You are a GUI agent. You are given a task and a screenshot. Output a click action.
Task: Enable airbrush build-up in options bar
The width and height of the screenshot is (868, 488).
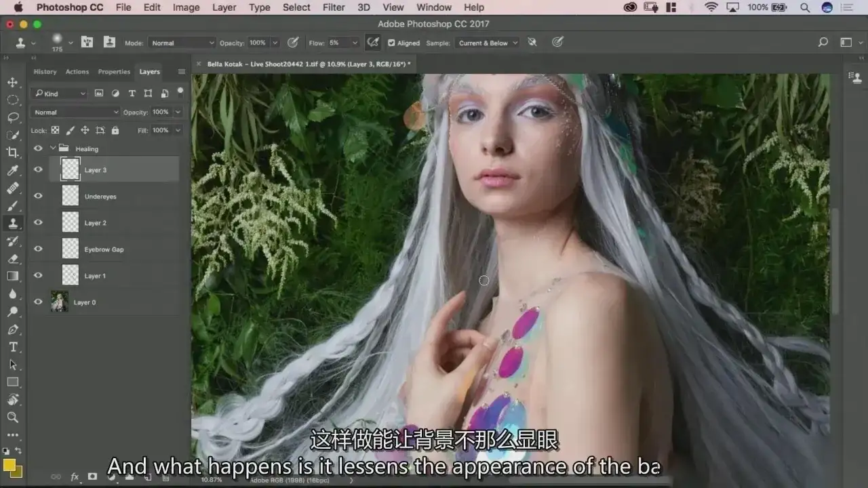(372, 43)
